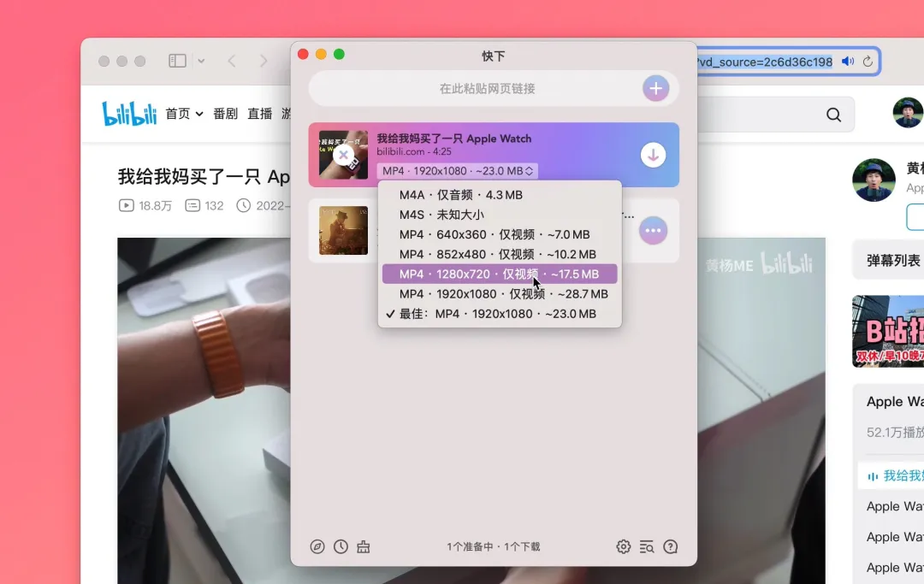Click the purple plus add-link button

pyautogui.click(x=655, y=88)
